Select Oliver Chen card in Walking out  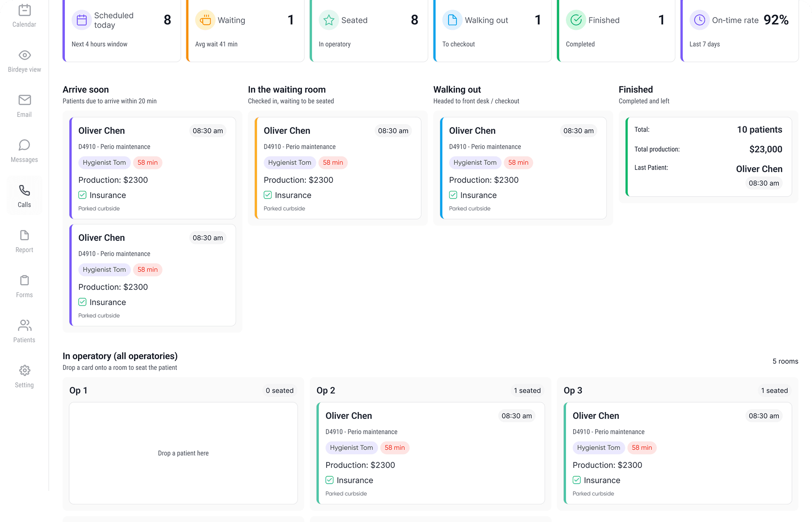[523, 168]
